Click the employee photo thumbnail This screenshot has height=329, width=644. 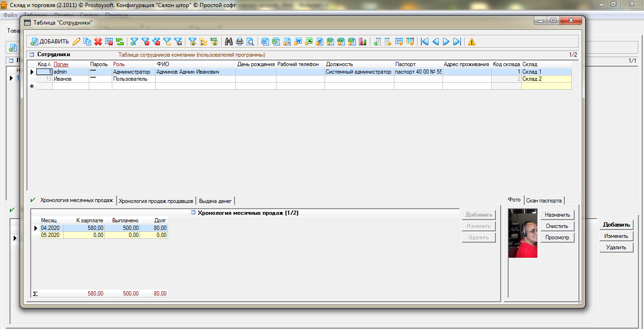point(523,233)
